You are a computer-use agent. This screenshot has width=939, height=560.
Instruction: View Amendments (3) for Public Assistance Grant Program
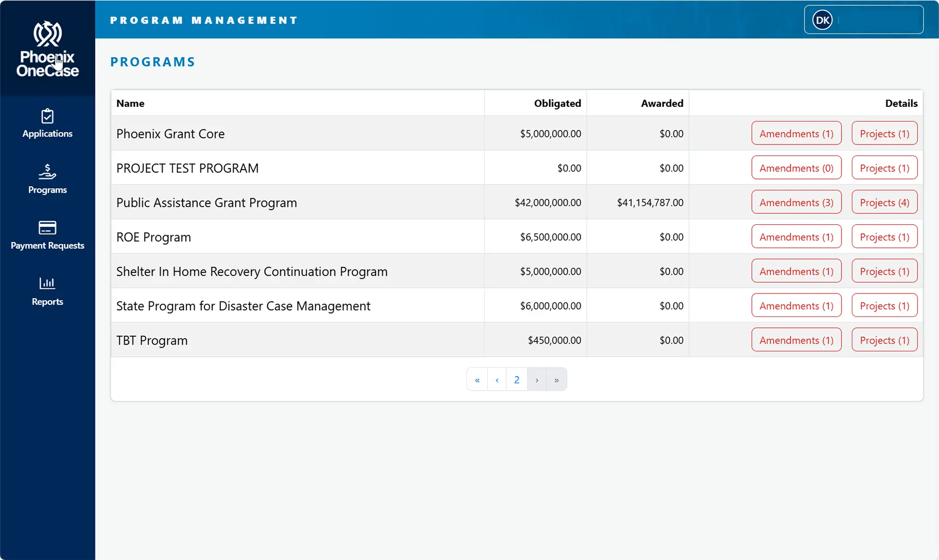(796, 202)
